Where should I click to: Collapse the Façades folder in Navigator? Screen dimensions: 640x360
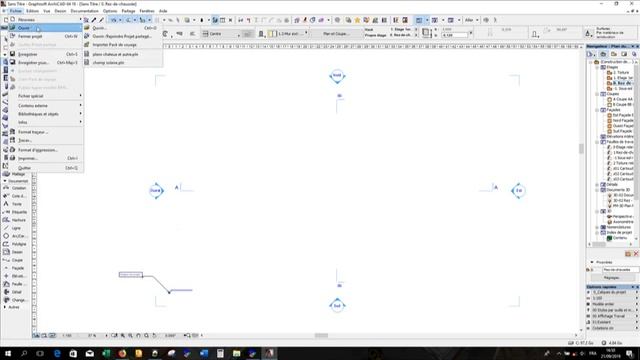pyautogui.click(x=597, y=110)
